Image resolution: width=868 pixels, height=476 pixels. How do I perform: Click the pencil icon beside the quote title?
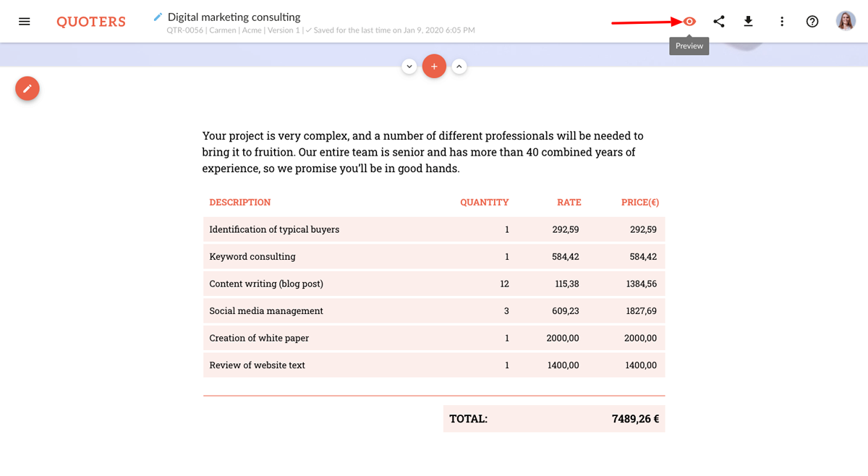(158, 17)
